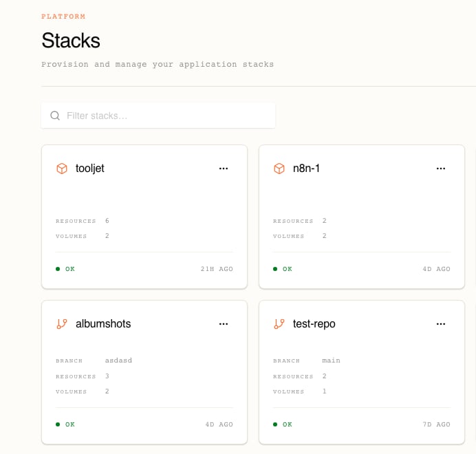The width and height of the screenshot is (476, 454).
Task: Open the n8n-1 stack title
Action: pyautogui.click(x=306, y=169)
